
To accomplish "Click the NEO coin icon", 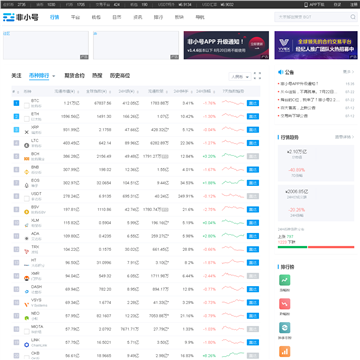I will (x=27, y=318).
